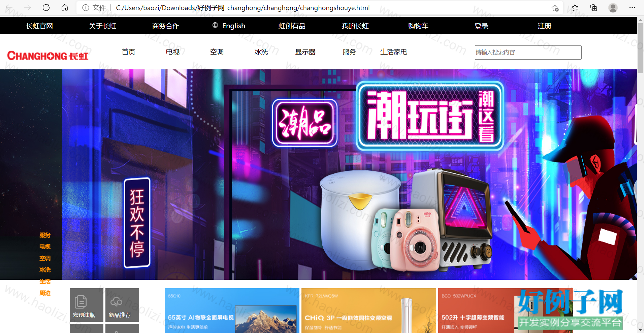Click the 注册 register link
Image resolution: width=644 pixels, height=333 pixels.
point(544,26)
